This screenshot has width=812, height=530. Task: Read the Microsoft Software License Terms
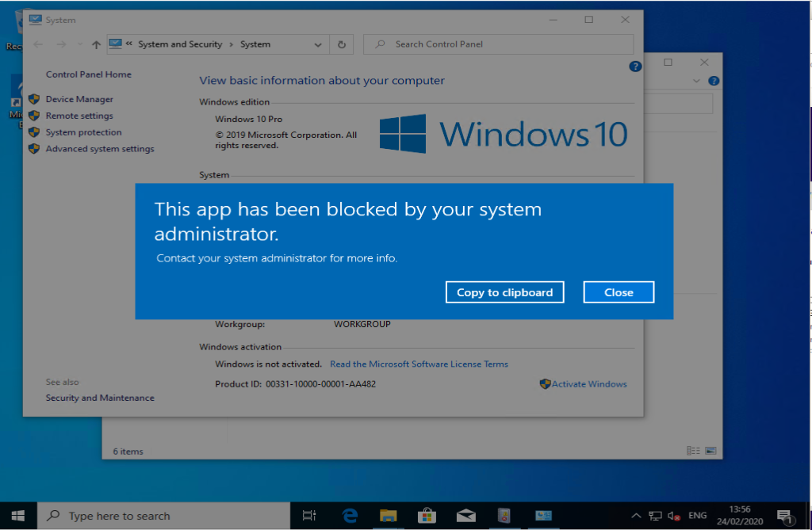click(419, 364)
